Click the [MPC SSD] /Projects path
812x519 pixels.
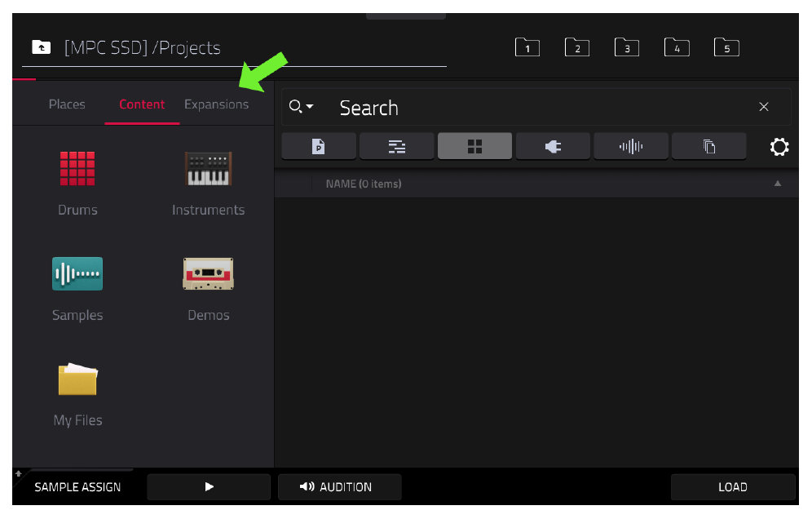point(143,47)
